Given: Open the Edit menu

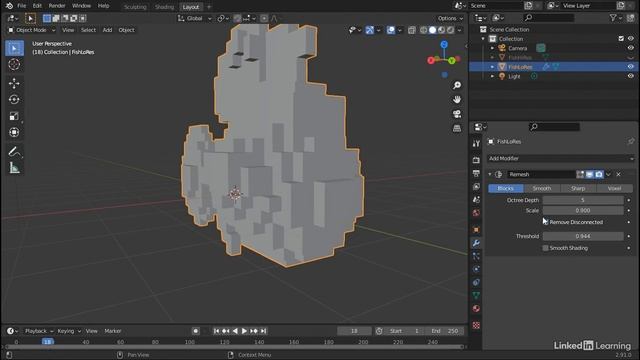Looking at the screenshot, I should [37, 6].
